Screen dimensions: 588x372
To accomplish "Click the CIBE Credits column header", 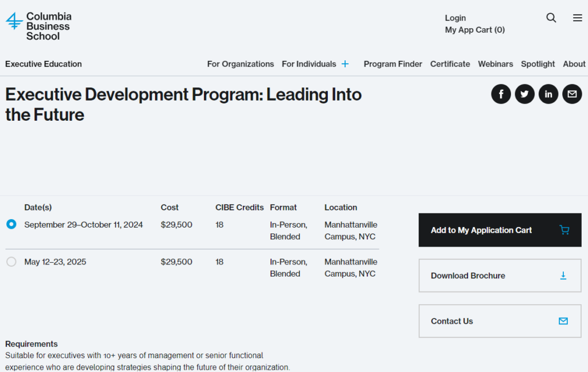I will pos(239,208).
